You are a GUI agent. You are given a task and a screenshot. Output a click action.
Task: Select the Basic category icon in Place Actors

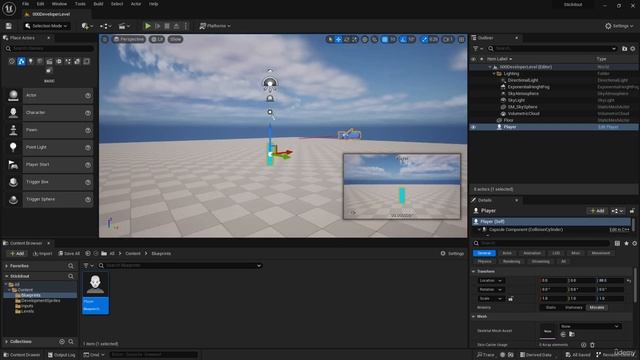click(x=21, y=61)
